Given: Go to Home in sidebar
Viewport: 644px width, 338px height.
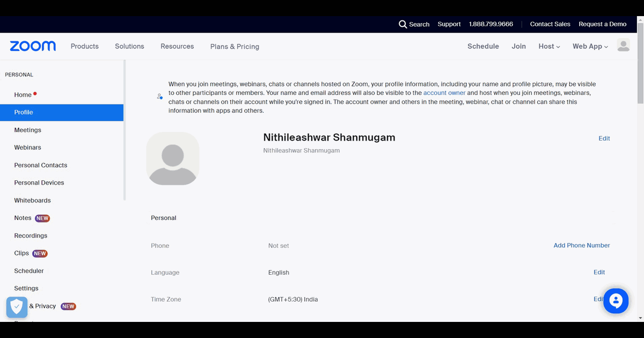Looking at the screenshot, I should click(23, 95).
